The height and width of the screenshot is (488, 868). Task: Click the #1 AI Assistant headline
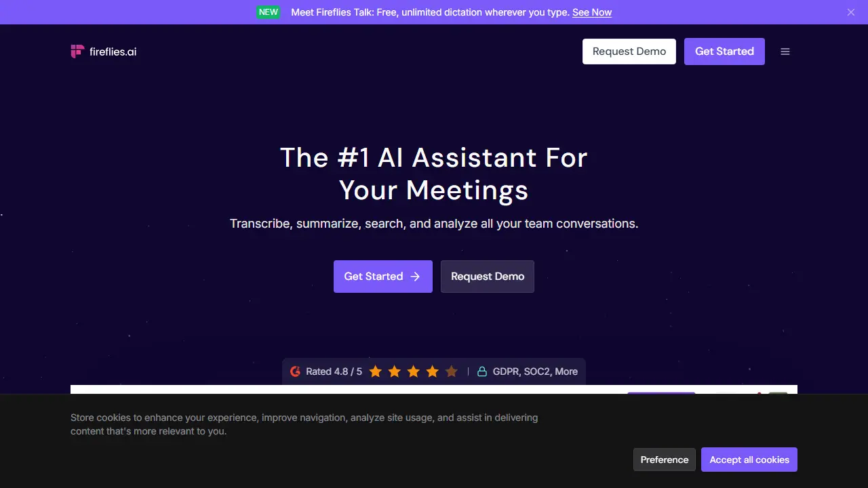tap(434, 174)
